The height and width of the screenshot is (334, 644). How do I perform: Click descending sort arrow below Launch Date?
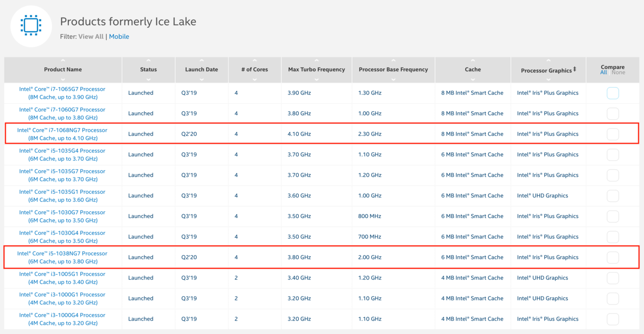coord(201,80)
